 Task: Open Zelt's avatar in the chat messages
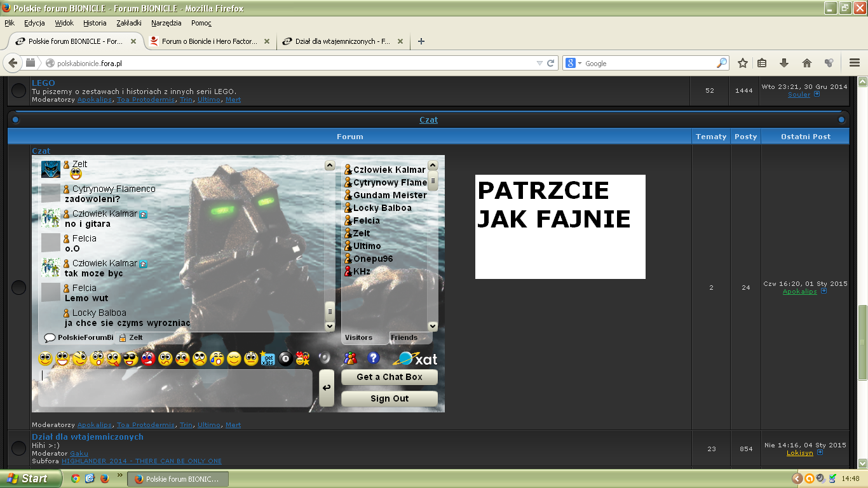(51, 169)
